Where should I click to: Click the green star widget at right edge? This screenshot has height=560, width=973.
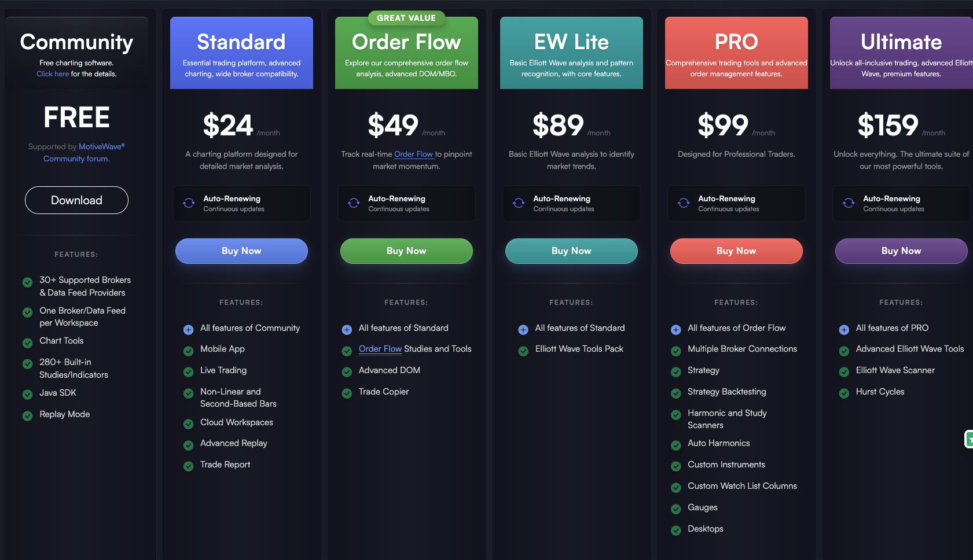(x=970, y=440)
